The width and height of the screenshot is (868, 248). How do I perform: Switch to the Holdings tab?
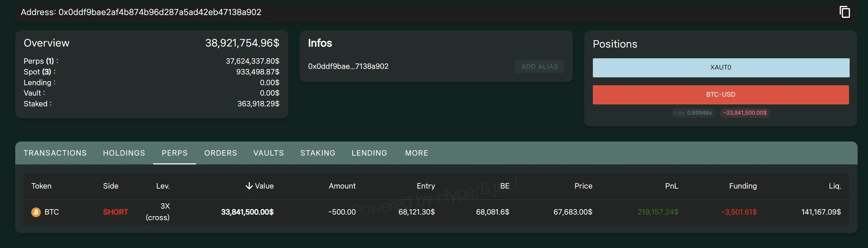(x=124, y=153)
